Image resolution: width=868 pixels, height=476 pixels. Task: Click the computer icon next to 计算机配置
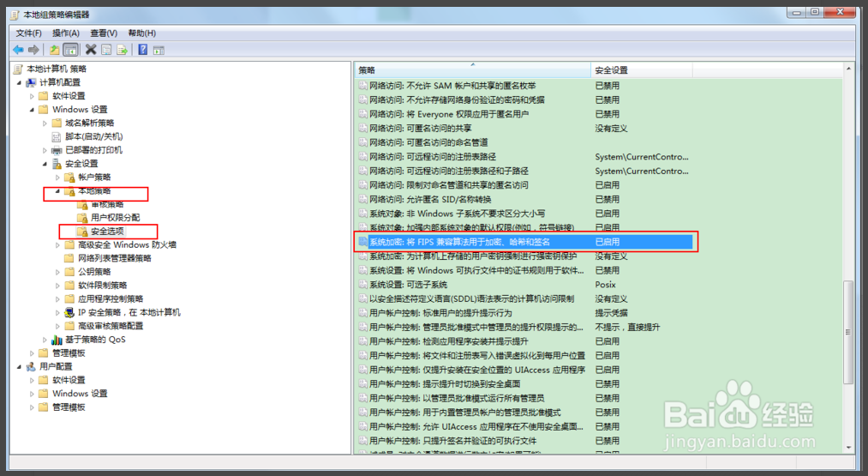pos(31,82)
